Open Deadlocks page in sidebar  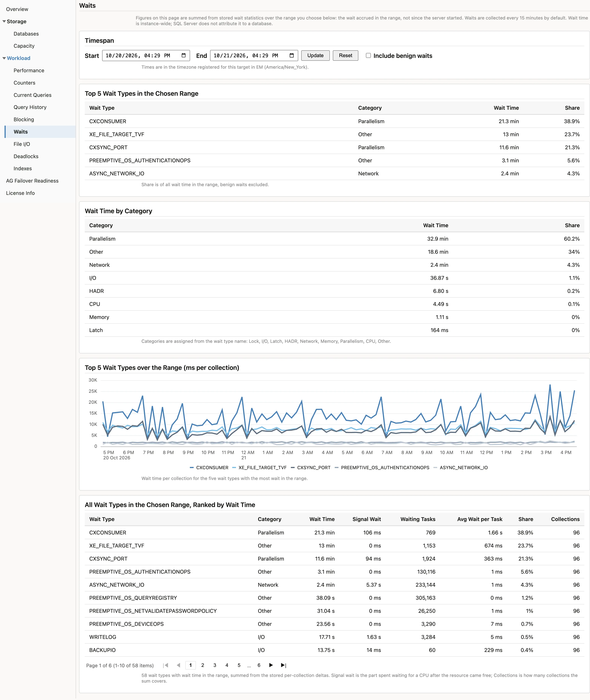[x=26, y=156]
